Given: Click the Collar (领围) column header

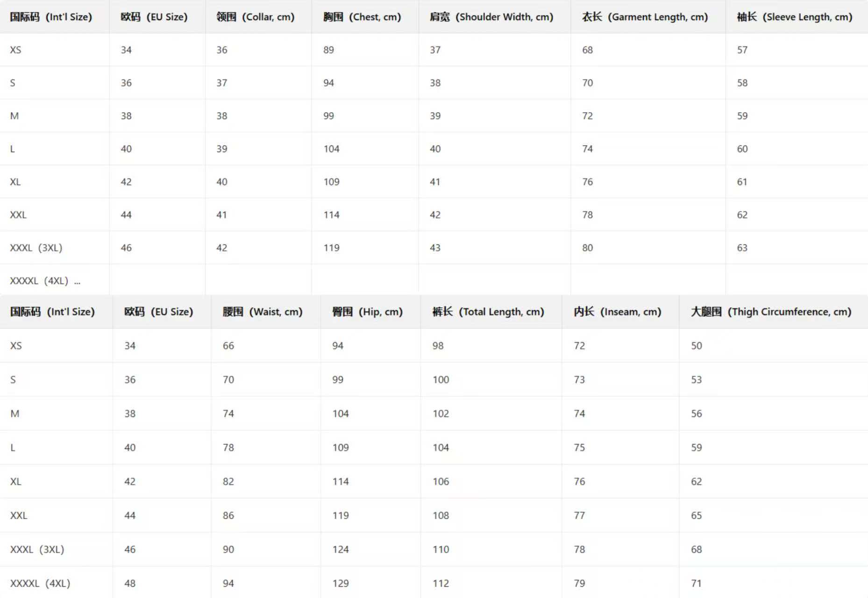Looking at the screenshot, I should [x=255, y=17].
